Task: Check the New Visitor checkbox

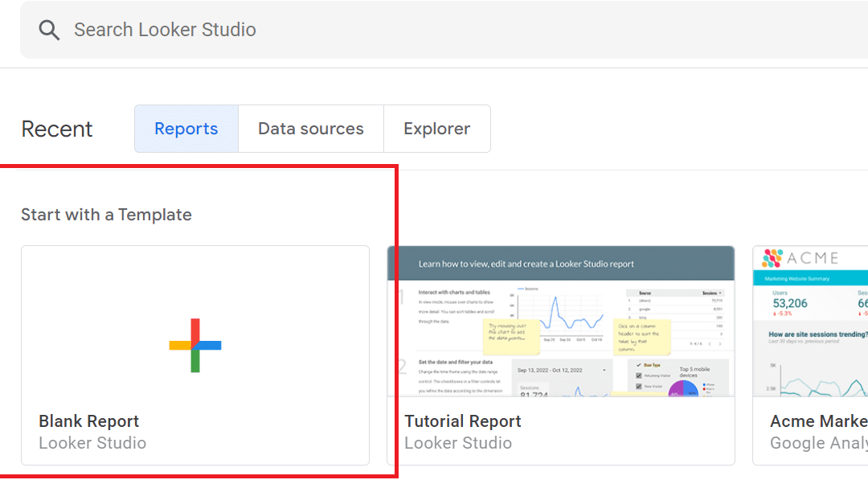Action: point(638,387)
